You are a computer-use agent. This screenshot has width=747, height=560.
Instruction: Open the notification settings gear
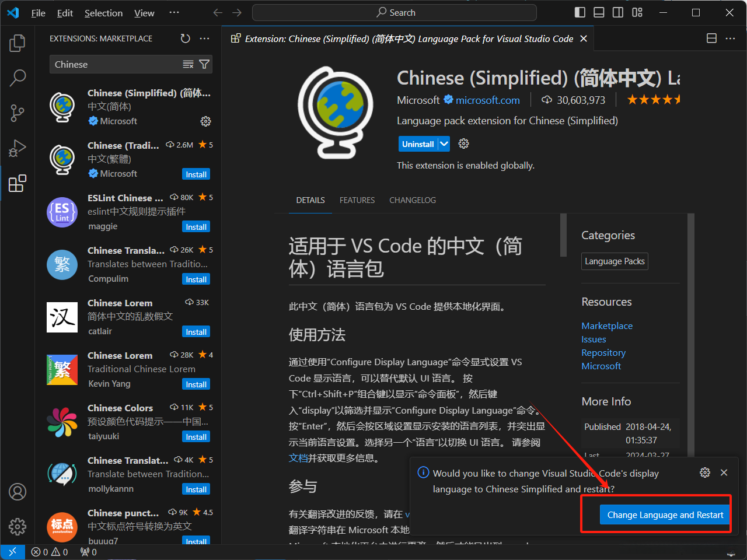705,473
